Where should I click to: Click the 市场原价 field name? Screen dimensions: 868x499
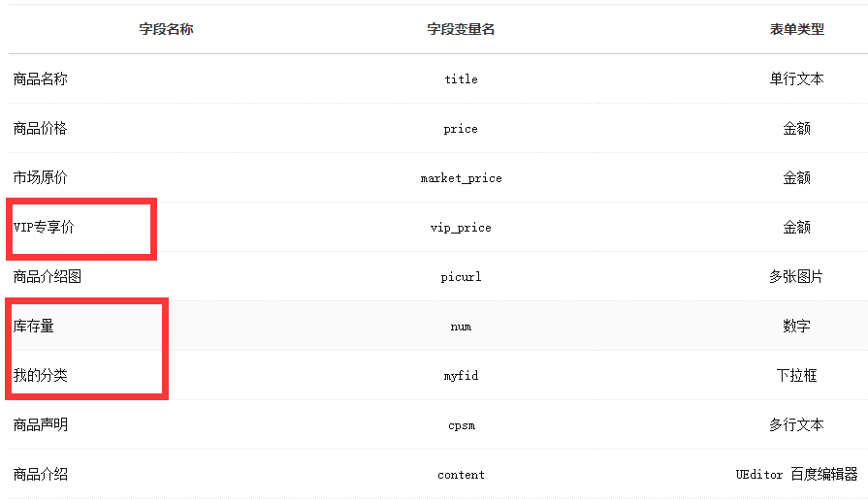pos(41,178)
